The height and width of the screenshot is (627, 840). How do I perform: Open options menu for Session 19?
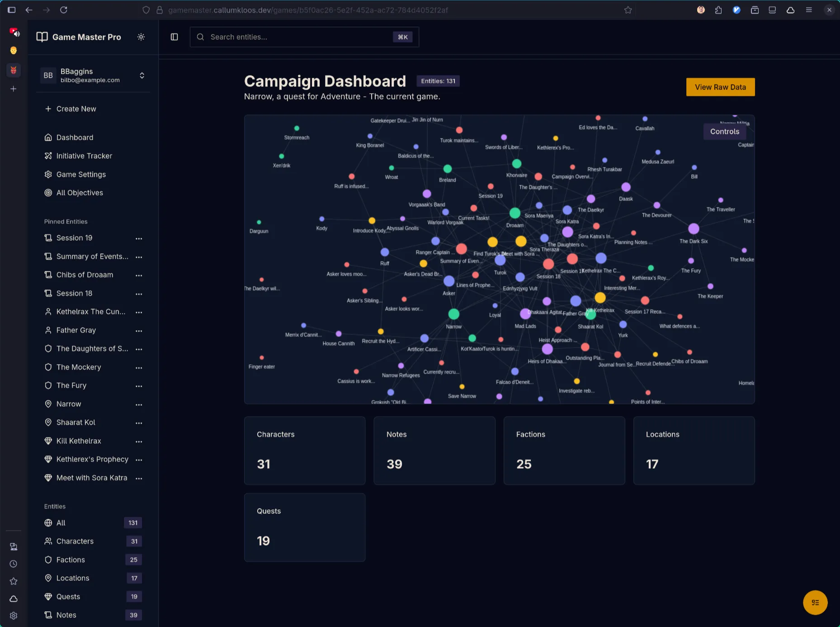coord(139,238)
